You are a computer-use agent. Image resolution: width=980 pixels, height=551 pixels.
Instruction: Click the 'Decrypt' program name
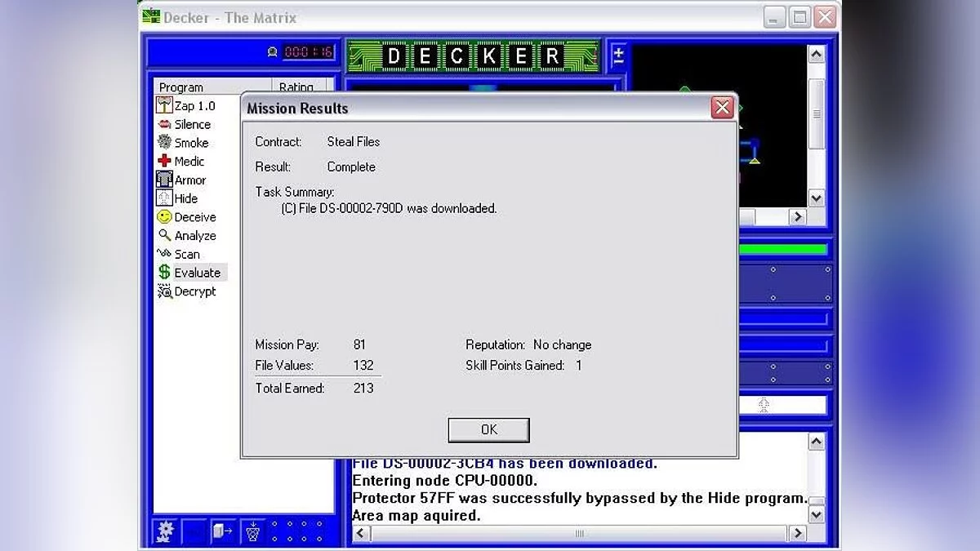click(195, 291)
